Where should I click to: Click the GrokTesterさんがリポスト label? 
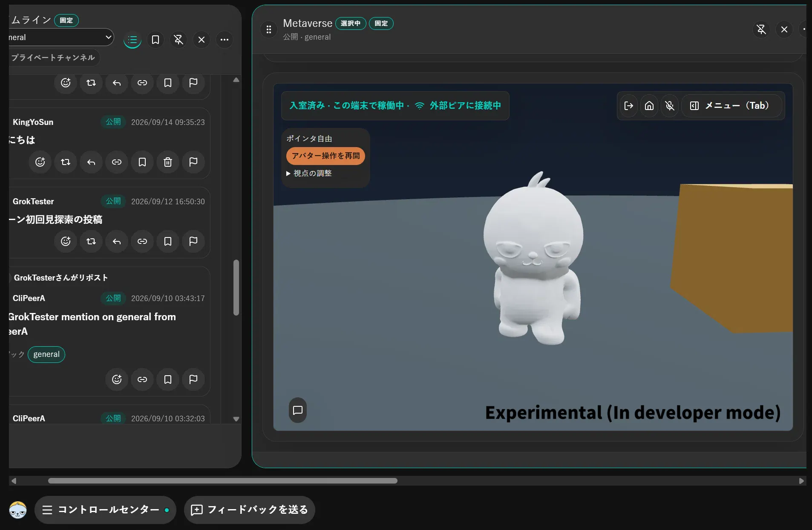(x=61, y=278)
